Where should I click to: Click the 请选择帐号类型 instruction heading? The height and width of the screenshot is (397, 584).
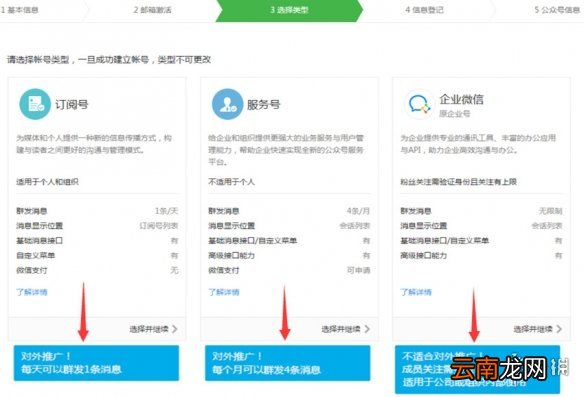click(109, 60)
